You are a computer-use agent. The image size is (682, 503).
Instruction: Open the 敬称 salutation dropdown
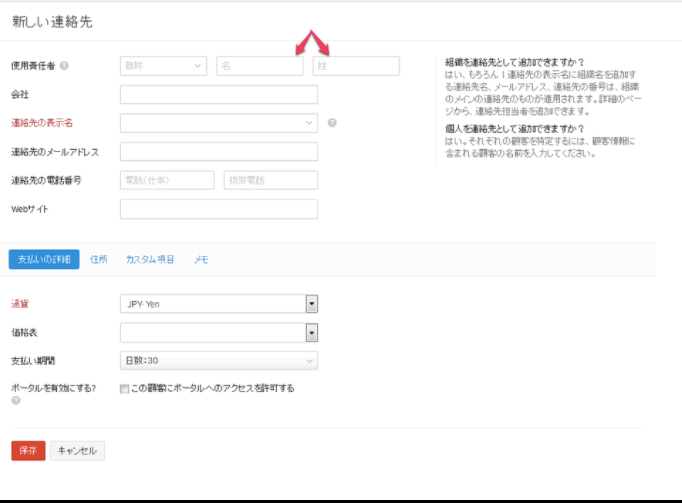[162, 66]
